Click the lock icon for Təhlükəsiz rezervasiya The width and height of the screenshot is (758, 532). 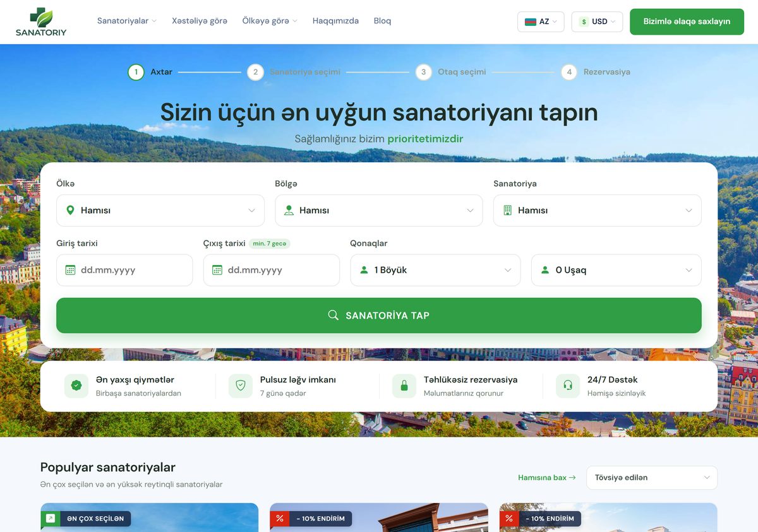(404, 386)
